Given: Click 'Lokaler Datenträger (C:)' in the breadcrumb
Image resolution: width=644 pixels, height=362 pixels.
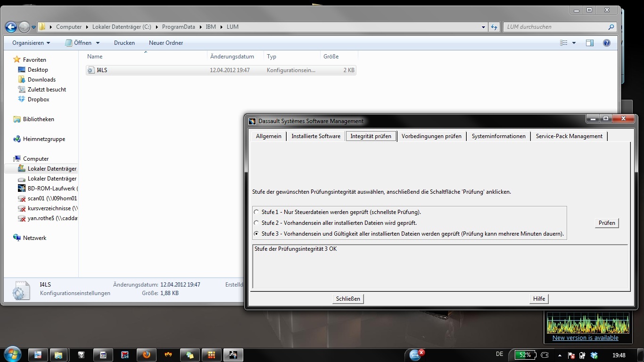Looking at the screenshot, I should tap(122, 27).
